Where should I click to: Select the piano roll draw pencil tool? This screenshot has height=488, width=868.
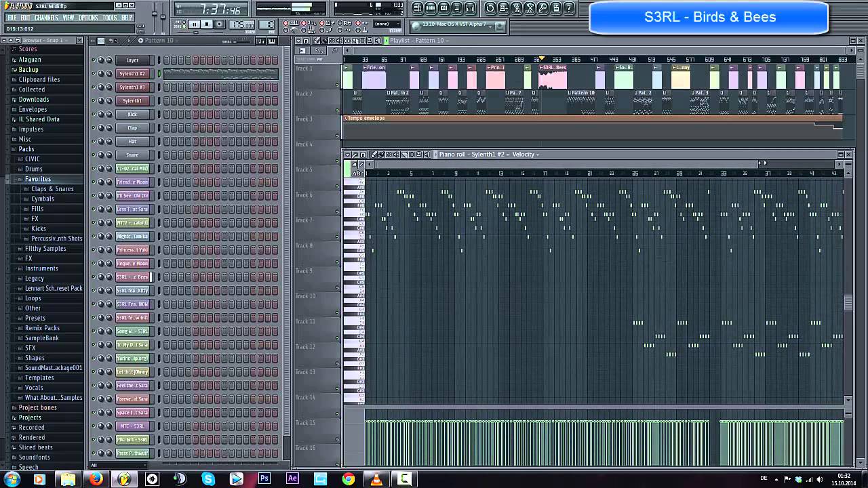coord(373,155)
